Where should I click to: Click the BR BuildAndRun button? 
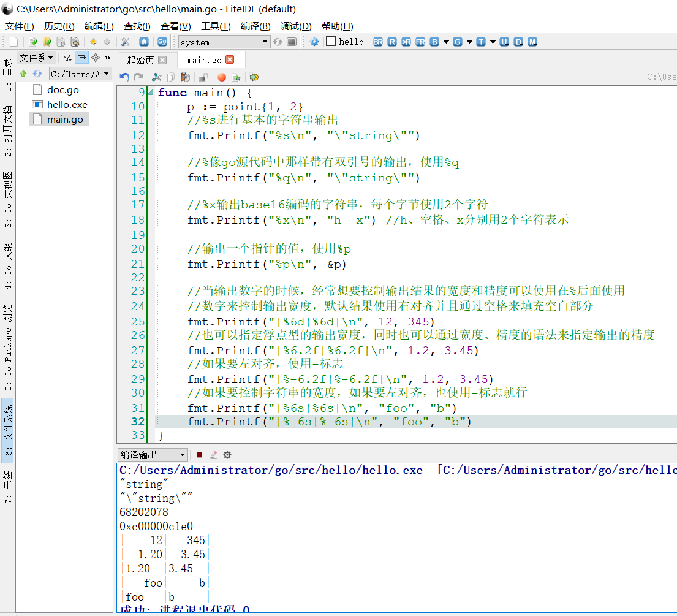pos(378,42)
